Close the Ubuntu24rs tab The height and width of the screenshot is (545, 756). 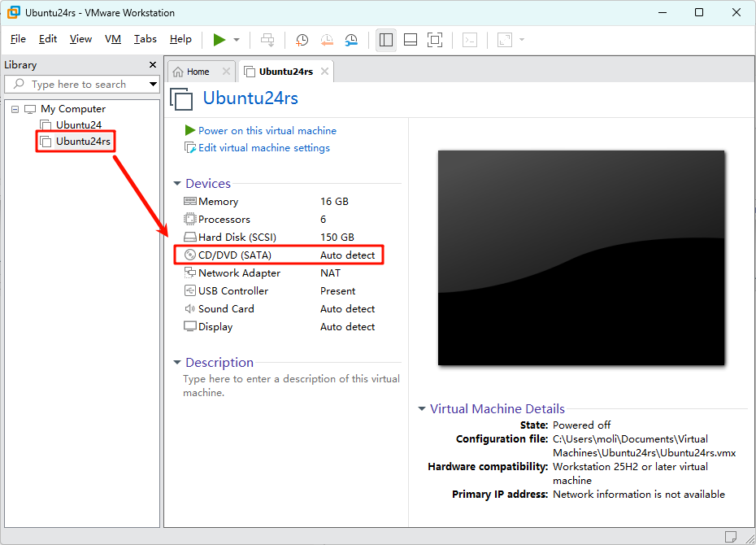click(x=324, y=72)
